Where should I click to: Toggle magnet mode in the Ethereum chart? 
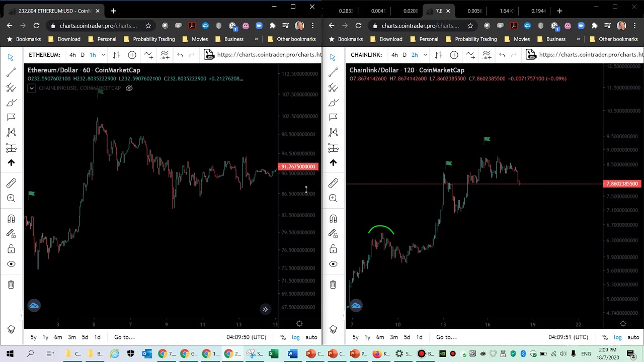tap(11, 219)
